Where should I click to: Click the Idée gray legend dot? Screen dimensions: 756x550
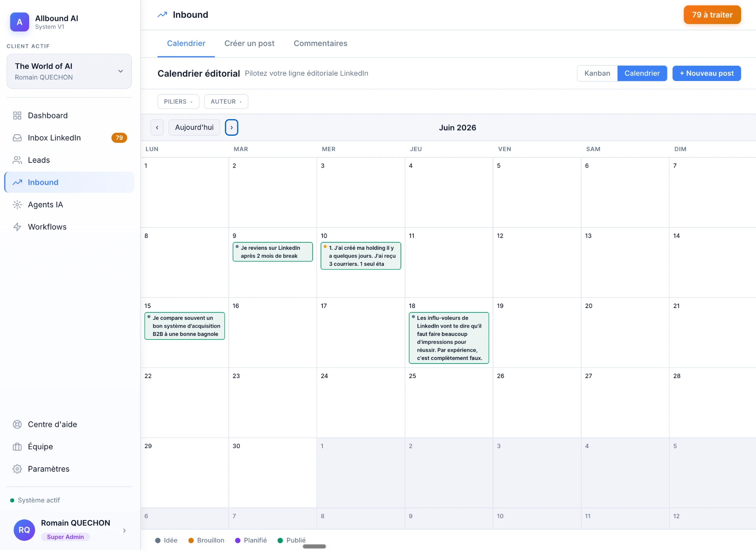pos(158,541)
